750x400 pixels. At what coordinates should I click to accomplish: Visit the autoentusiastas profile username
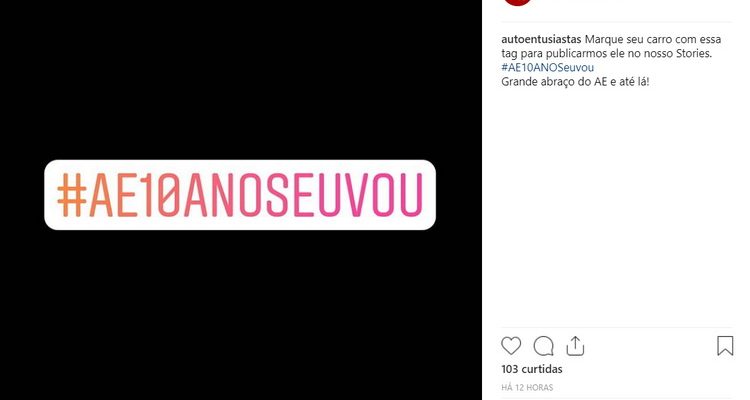click(x=541, y=39)
